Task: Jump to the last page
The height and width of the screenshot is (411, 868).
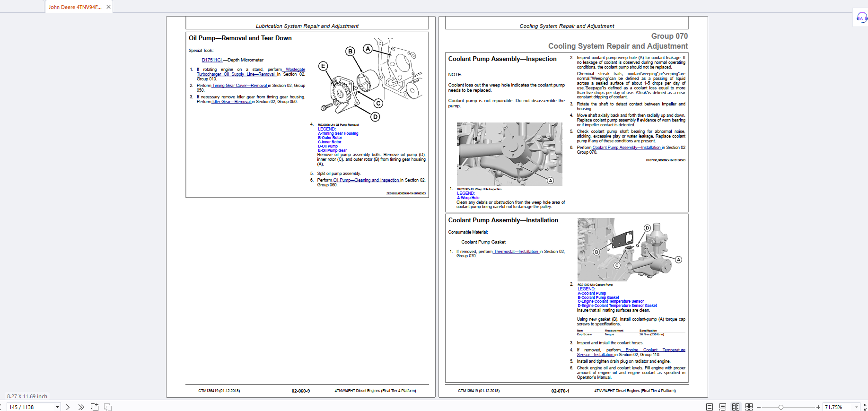Action: coord(81,407)
